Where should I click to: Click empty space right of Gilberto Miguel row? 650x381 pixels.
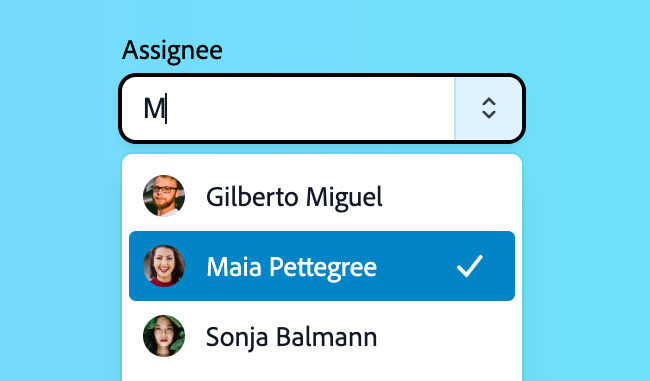click(x=448, y=196)
